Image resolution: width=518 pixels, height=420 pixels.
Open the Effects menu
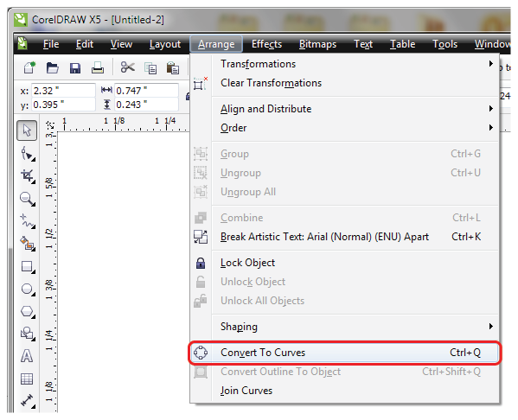(266, 44)
